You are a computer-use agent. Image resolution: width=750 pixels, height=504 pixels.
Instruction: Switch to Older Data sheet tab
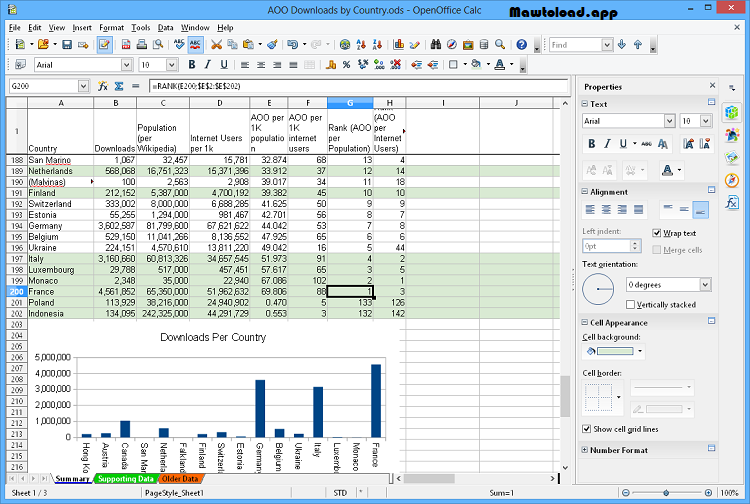180,478
